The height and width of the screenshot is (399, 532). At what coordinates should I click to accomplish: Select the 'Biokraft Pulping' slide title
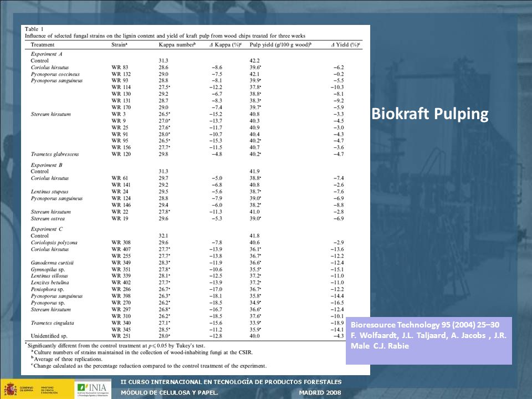[x=430, y=114]
